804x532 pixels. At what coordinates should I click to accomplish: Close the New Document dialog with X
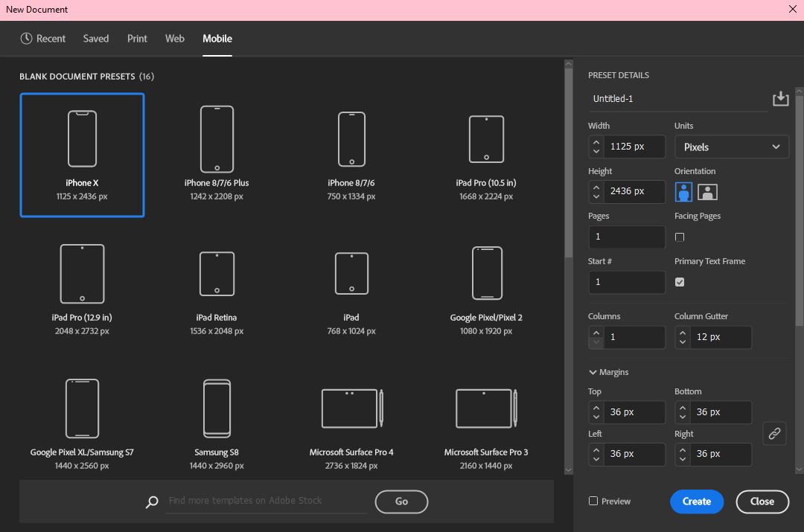tap(792, 9)
